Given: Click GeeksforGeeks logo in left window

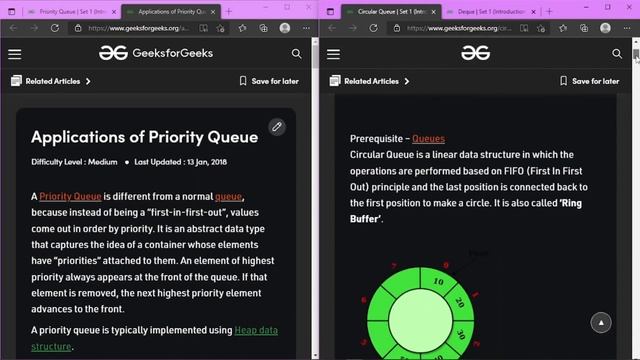Looking at the screenshot, I should (x=156, y=53).
